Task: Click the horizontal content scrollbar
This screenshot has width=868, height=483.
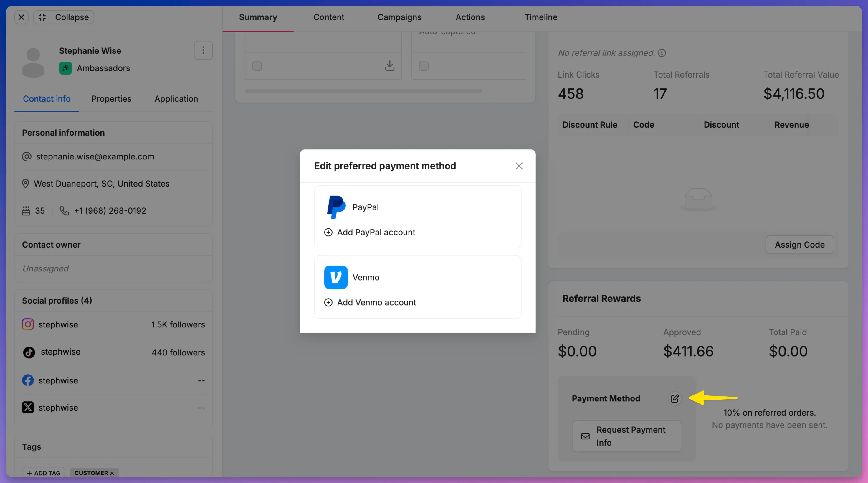Action: (x=363, y=91)
